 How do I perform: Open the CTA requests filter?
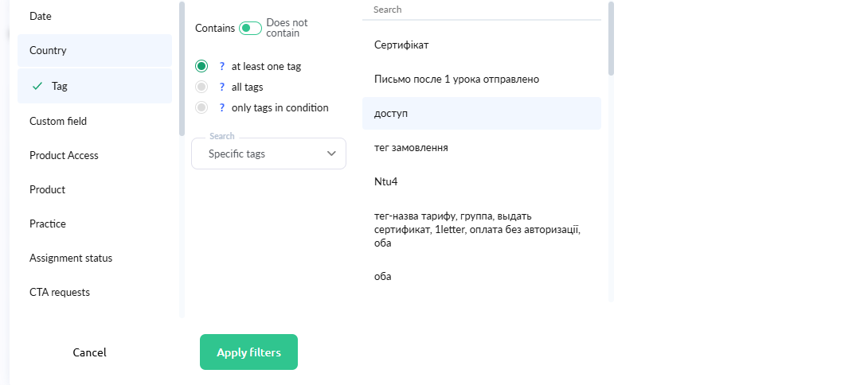click(95, 292)
